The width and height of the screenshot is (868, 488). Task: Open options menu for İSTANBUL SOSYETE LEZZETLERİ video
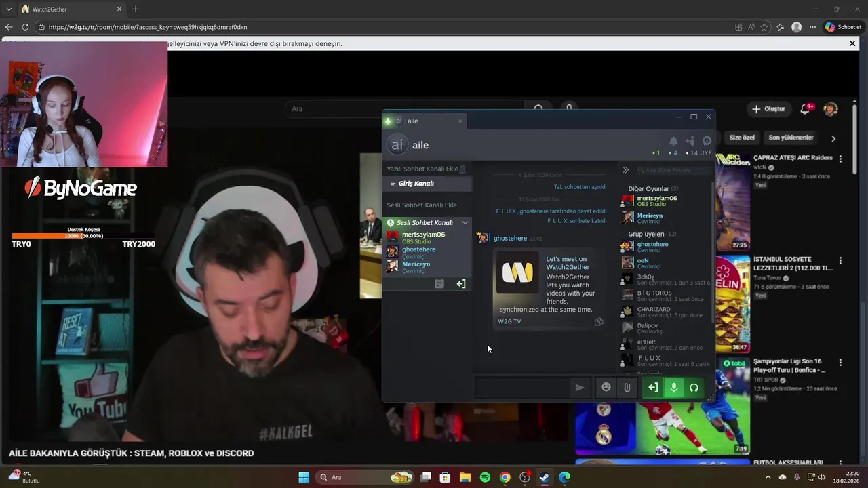[840, 260]
